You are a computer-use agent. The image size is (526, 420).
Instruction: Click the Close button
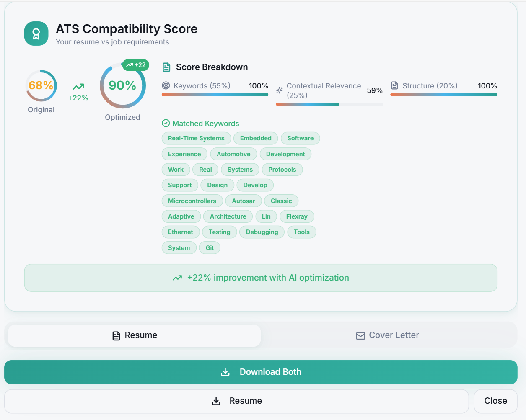(x=495, y=401)
